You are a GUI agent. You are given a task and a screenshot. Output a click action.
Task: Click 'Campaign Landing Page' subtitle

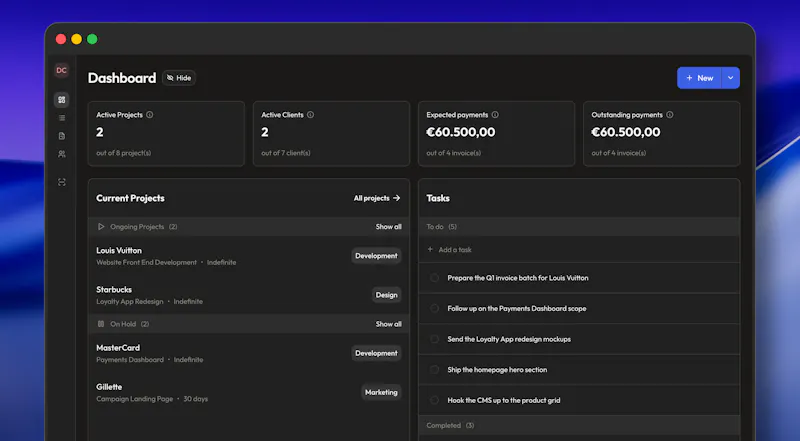click(x=135, y=399)
